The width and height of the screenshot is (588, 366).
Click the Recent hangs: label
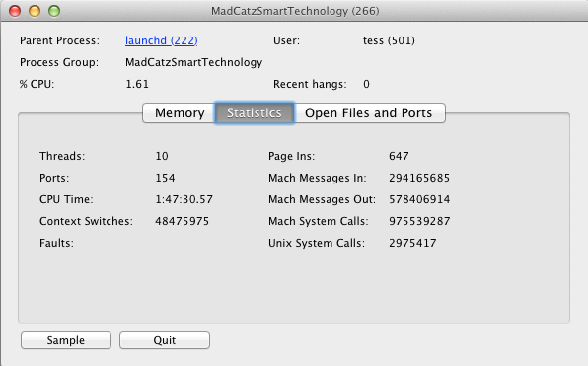(310, 84)
